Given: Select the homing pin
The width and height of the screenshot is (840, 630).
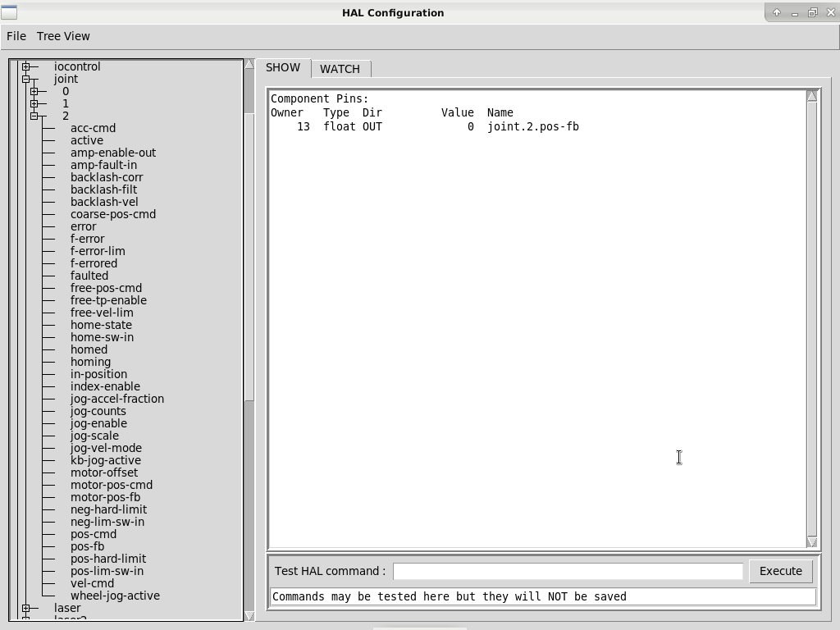Looking at the screenshot, I should 90,362.
